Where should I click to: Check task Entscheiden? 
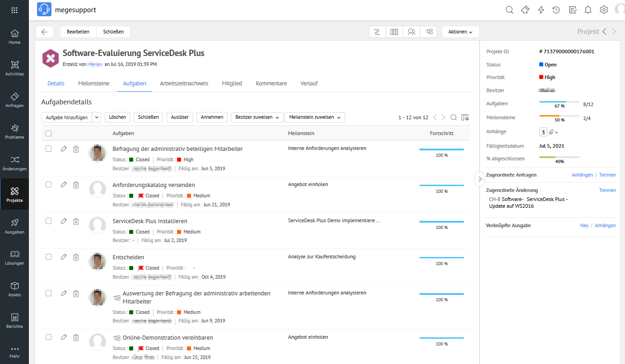[x=49, y=257]
